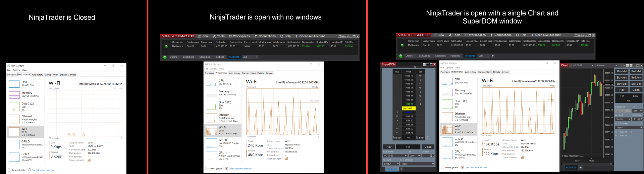Select CPU 5% entry in the Task Manager sidebar
Image resolution: width=644 pixels, height=174 pixels.
[x=25, y=84]
